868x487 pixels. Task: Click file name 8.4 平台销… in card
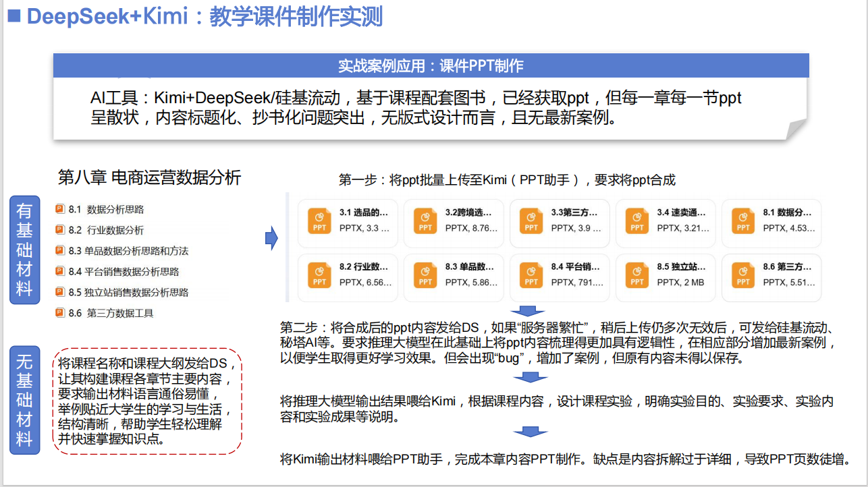tap(576, 267)
